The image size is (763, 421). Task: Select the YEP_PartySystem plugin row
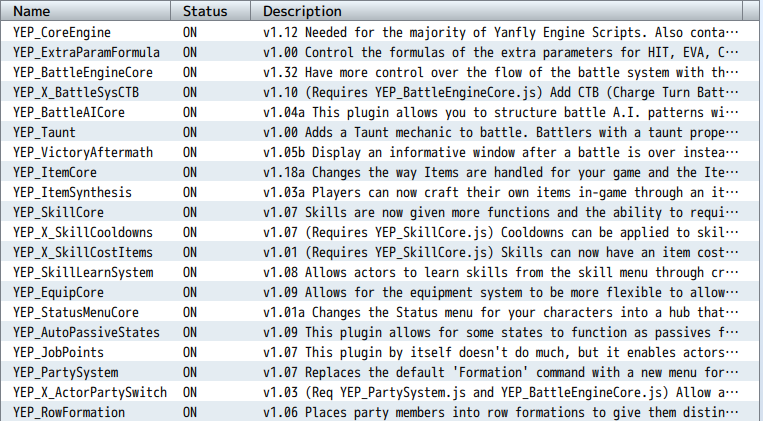[382, 372]
